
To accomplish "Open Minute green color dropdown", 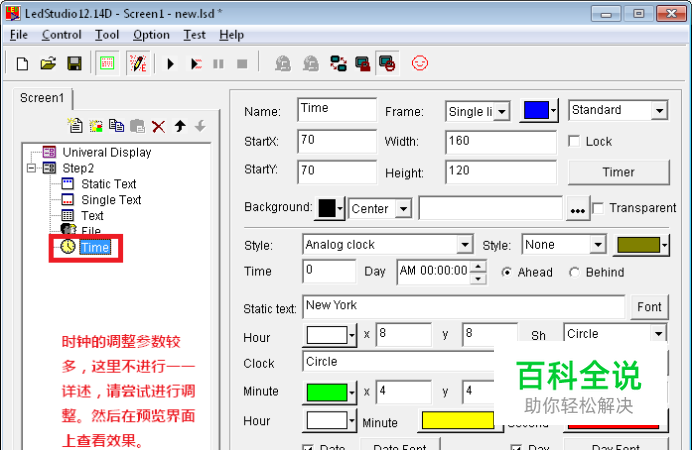I will [x=352, y=392].
